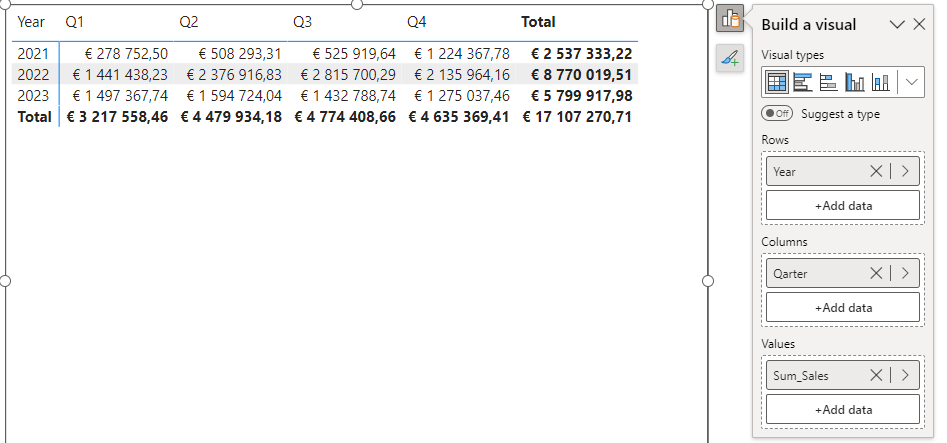
Task: Select the 2022 row header
Action: tap(33, 75)
